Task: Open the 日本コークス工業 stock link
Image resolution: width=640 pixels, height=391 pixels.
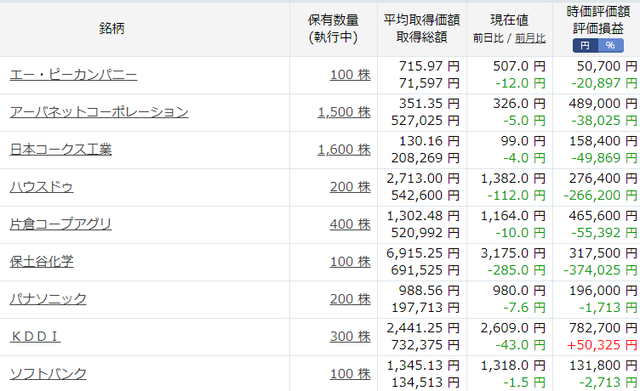Action: coord(61,149)
